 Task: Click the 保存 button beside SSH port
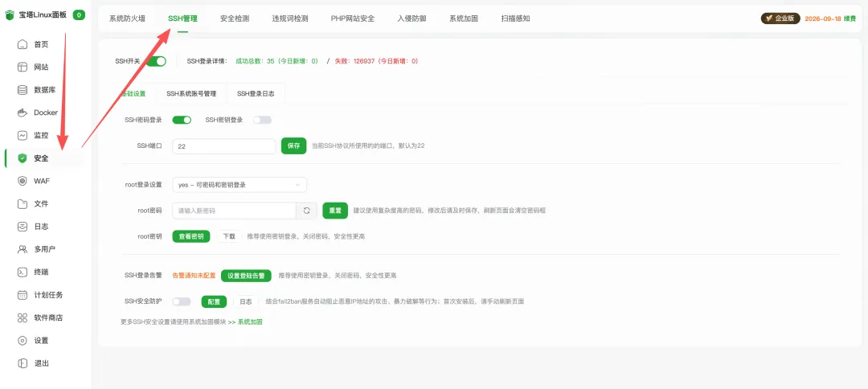293,146
